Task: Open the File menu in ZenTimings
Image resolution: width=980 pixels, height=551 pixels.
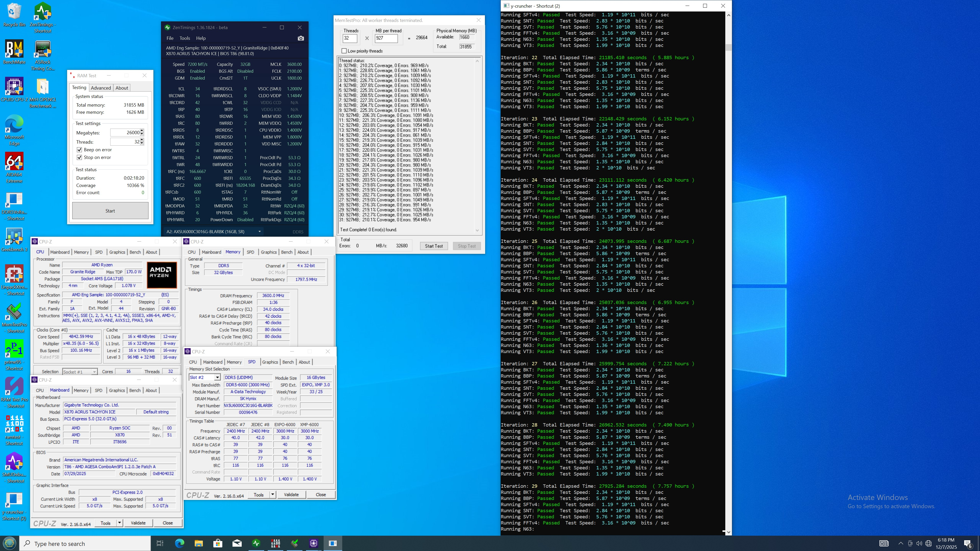Action: [170, 38]
